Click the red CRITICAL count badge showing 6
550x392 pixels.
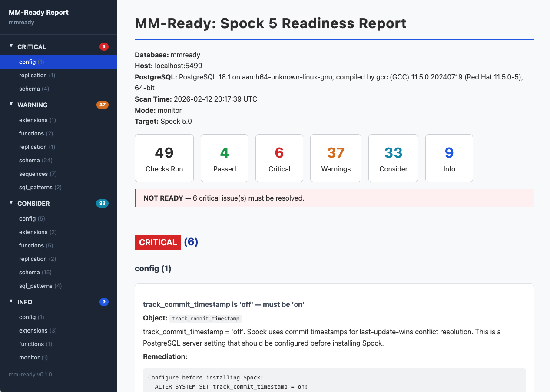[x=103, y=46]
